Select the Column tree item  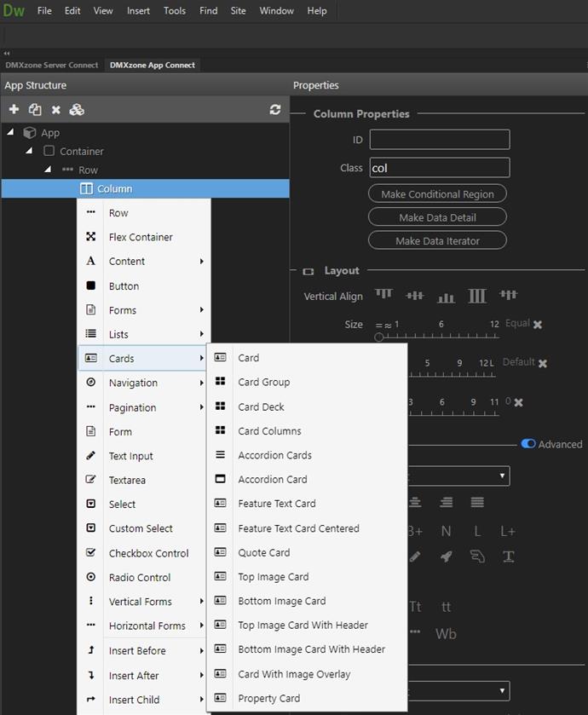pos(146,188)
